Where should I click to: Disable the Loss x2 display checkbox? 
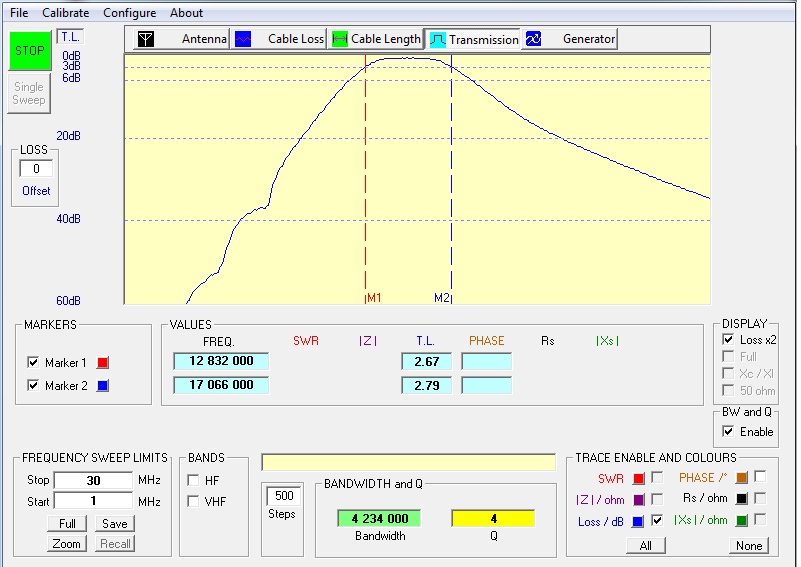727,340
